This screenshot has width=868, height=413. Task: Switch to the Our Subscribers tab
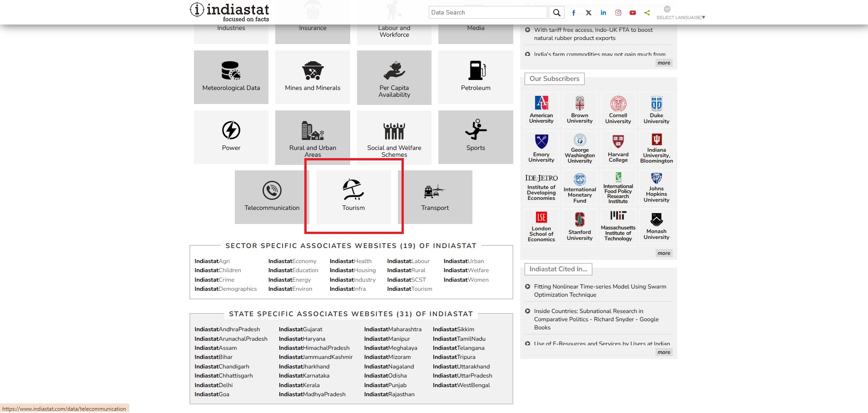coord(554,79)
